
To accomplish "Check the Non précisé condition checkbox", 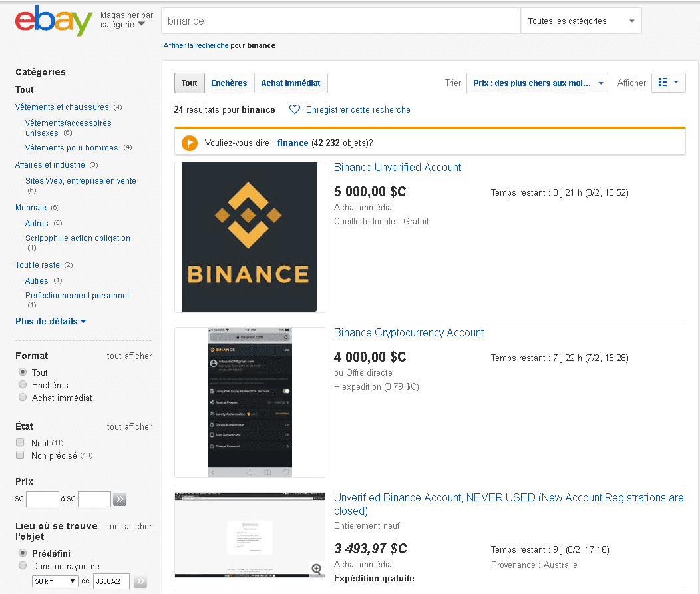I will tap(20, 455).
